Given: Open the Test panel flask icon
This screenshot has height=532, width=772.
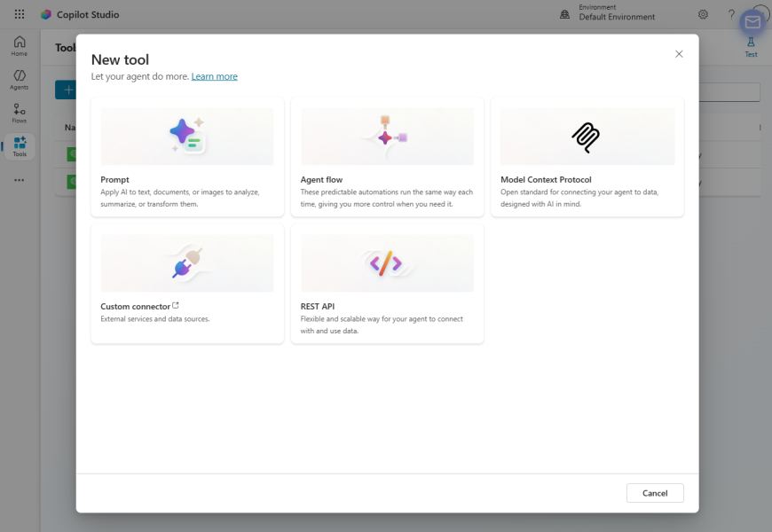Looking at the screenshot, I should (x=751, y=46).
